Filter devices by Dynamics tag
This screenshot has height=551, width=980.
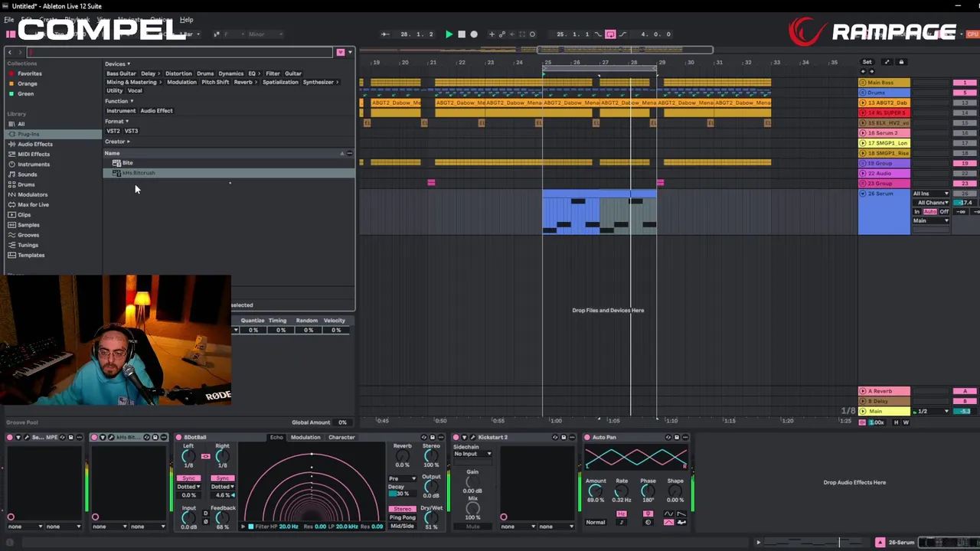tap(230, 73)
